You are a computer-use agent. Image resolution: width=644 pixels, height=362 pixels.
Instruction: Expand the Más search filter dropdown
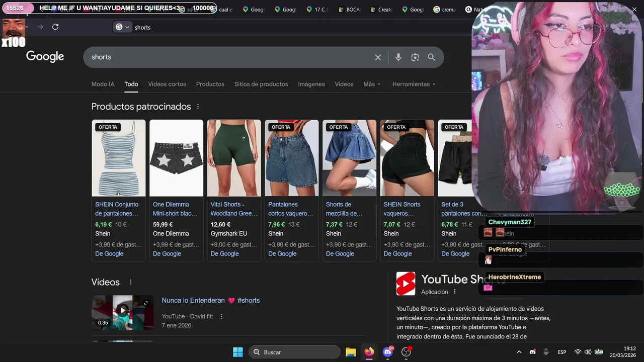point(372,84)
